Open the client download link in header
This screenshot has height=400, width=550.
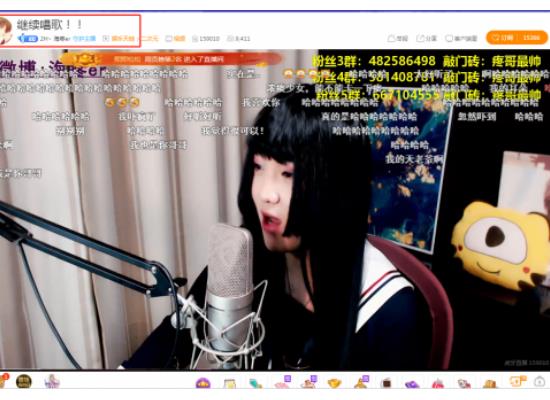tap(461, 38)
